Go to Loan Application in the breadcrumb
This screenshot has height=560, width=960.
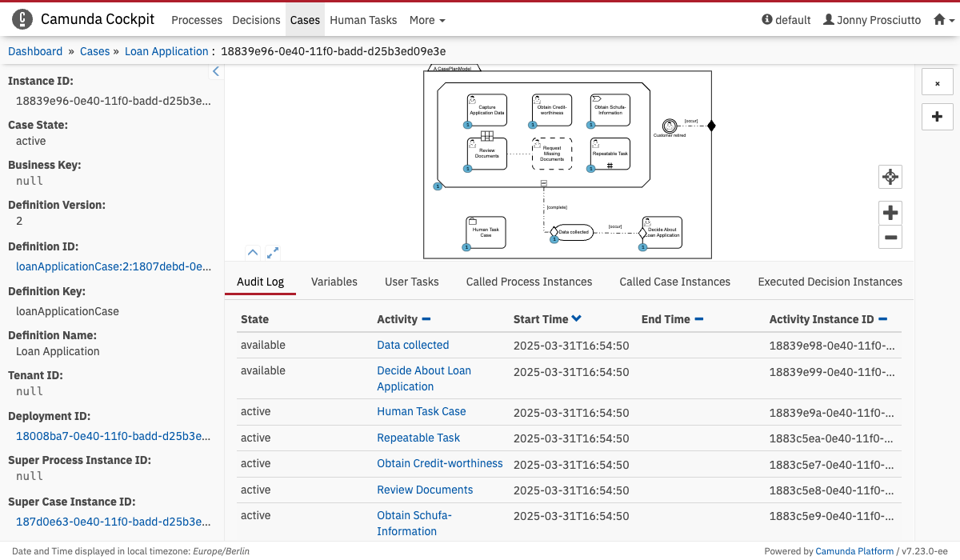(x=166, y=51)
